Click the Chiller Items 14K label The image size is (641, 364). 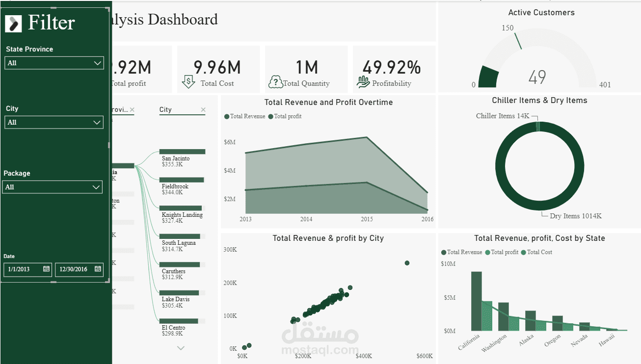click(x=503, y=116)
